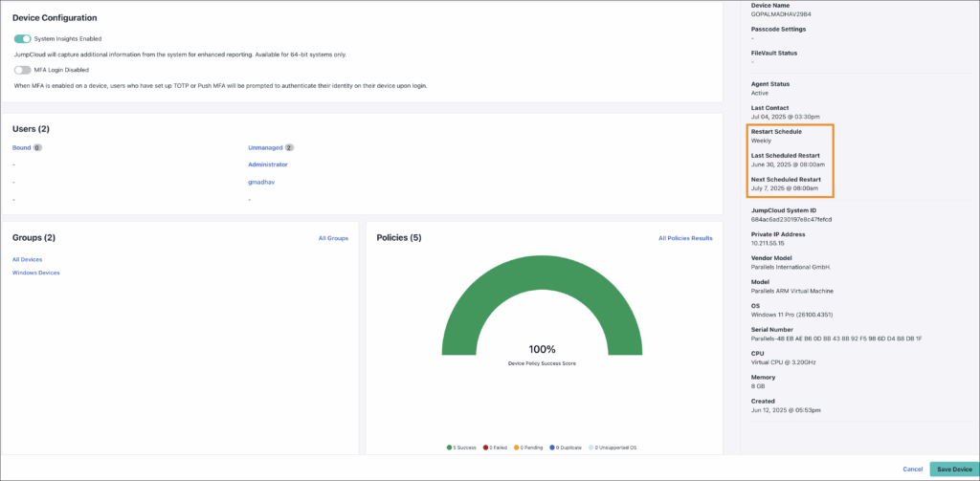The image size is (980, 481).
Task: Open All Policies Results
Action: click(685, 238)
